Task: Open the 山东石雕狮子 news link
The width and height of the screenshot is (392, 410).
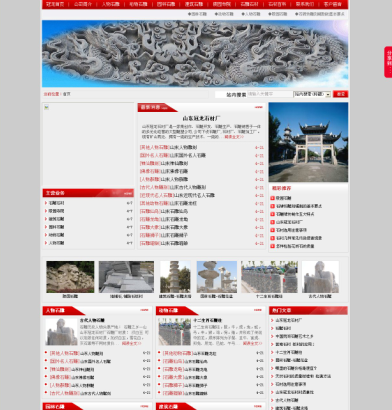Action: coord(174,235)
